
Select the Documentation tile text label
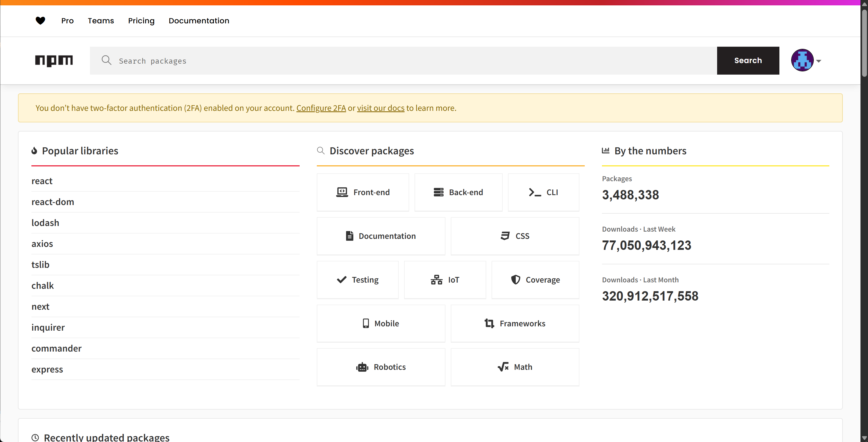click(387, 236)
